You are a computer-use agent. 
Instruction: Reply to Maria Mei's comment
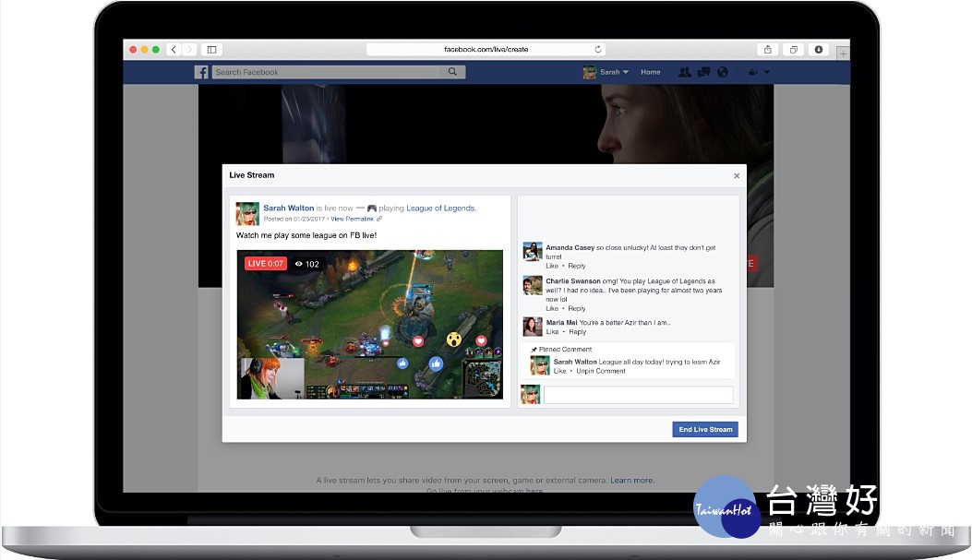(577, 332)
